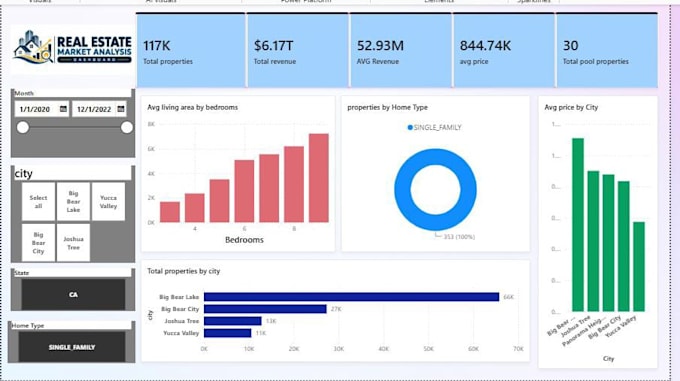Open the start date calendar picker icon
The width and height of the screenshot is (680, 381).
[63, 109]
